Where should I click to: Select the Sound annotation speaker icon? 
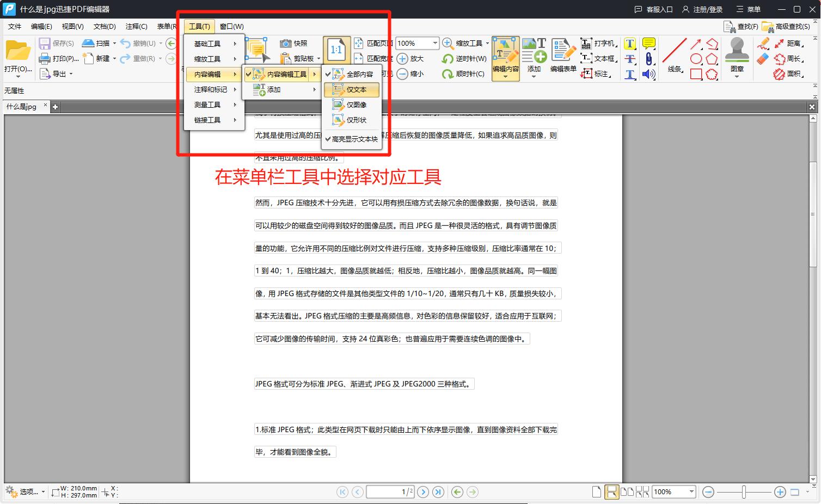[x=648, y=74]
